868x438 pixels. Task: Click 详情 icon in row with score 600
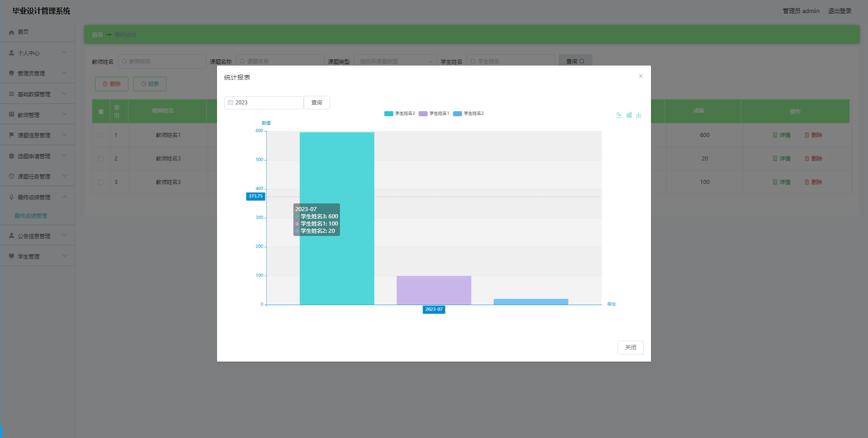(x=775, y=135)
